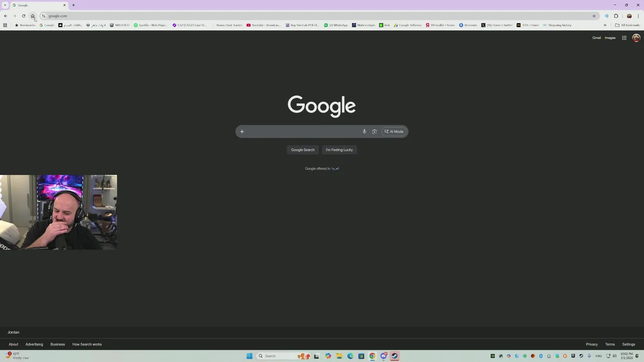Open the CS2 CSGO Case bookmark
The image size is (644, 362).
189,25
